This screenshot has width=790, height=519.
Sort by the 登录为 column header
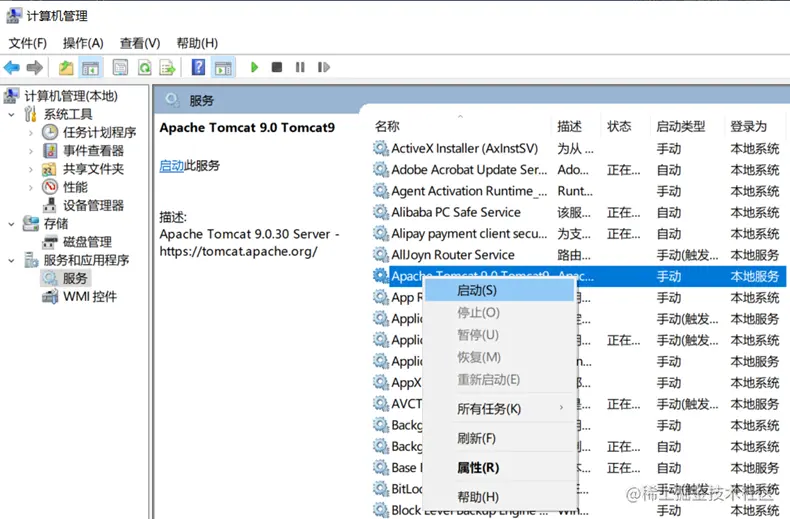click(748, 126)
